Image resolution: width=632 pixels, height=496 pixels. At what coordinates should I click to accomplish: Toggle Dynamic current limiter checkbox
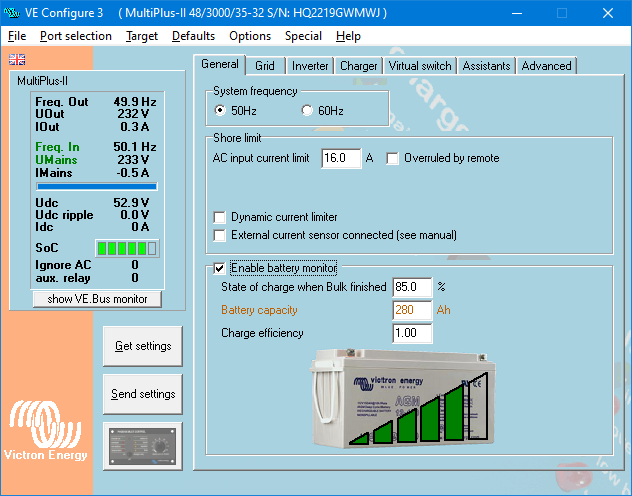tap(220, 217)
